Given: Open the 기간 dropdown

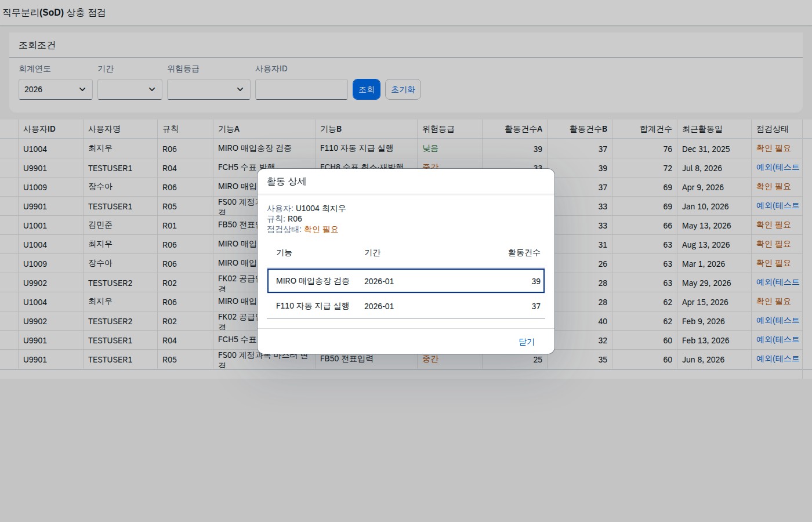Looking at the screenshot, I should pos(130,89).
